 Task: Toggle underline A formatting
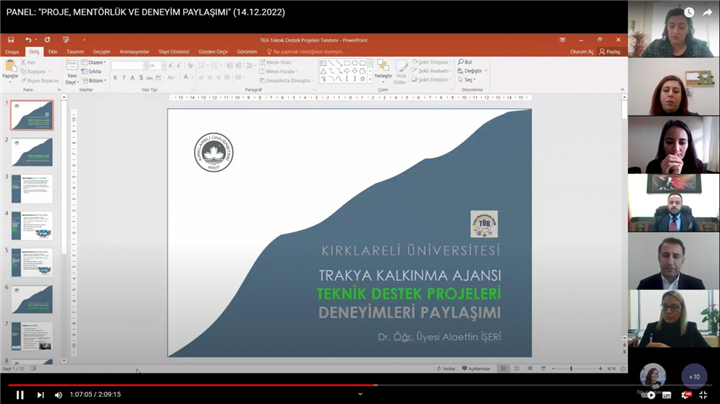[132, 78]
